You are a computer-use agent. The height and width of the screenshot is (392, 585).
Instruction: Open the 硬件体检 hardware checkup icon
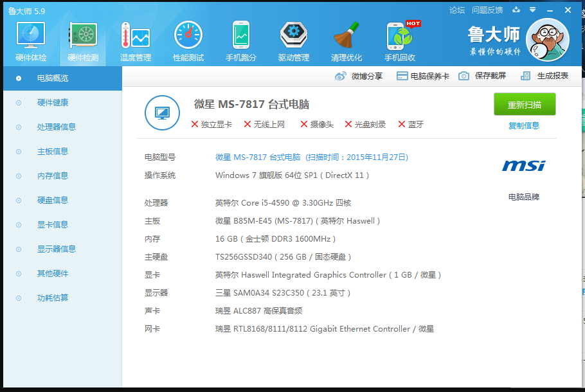[x=31, y=41]
